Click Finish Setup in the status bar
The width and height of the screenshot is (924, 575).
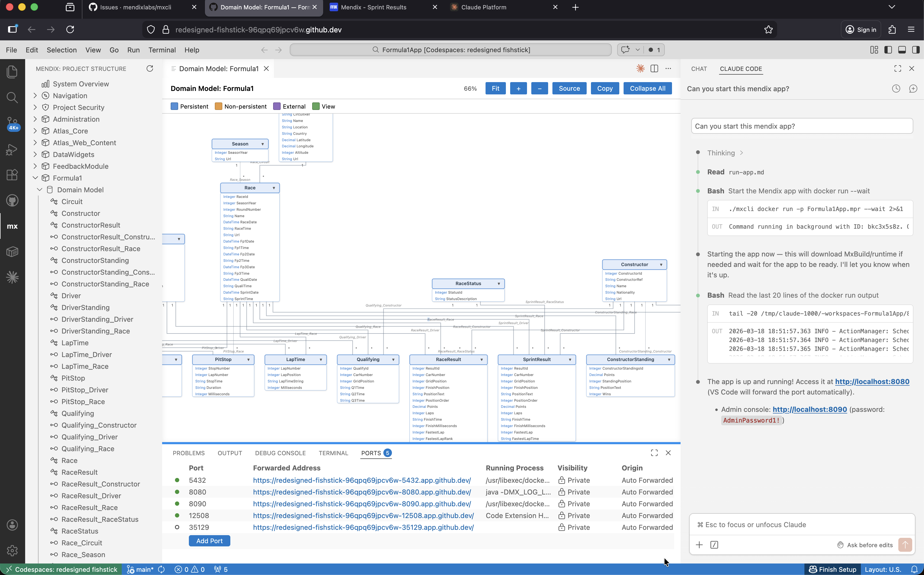(832, 569)
